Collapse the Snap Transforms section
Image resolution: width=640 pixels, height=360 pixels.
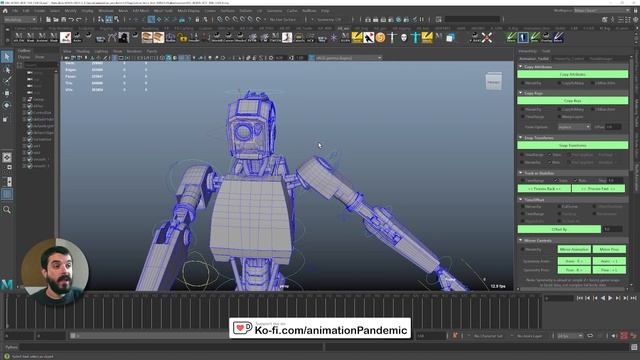[520, 138]
